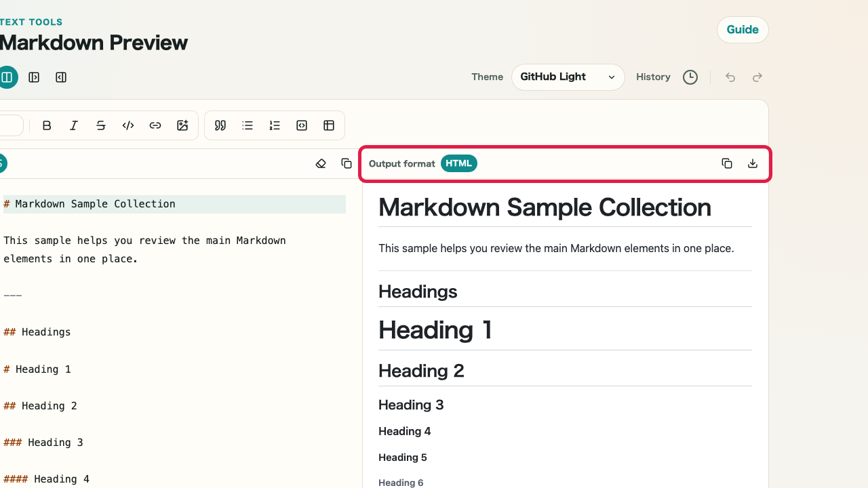Screen dimensions: 868x488
Task: Click preview 'Heading 4'
Action: click(405, 431)
